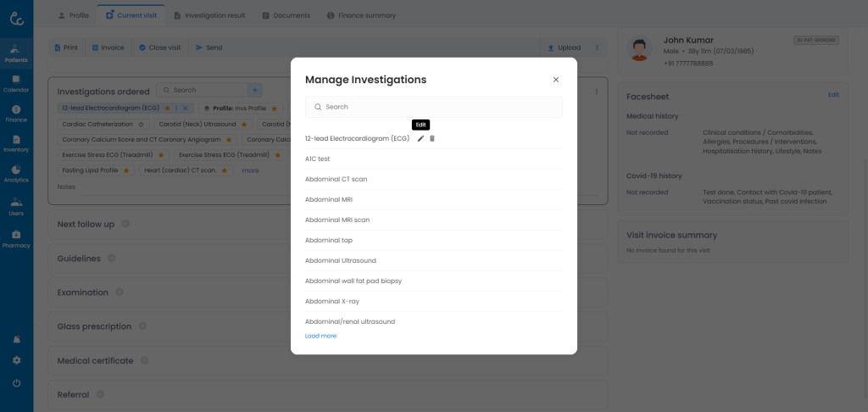Expand investigations list with more link
This screenshot has width=868, height=412.
(250, 170)
